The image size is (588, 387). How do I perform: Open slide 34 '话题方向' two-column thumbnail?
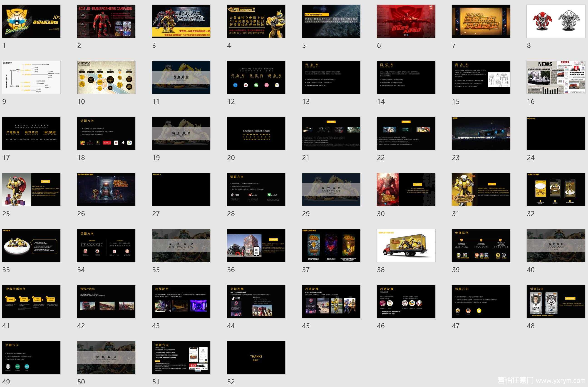106,246
